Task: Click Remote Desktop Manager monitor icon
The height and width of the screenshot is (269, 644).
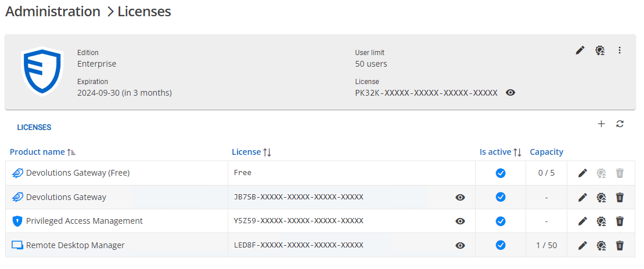Action: coord(17,245)
